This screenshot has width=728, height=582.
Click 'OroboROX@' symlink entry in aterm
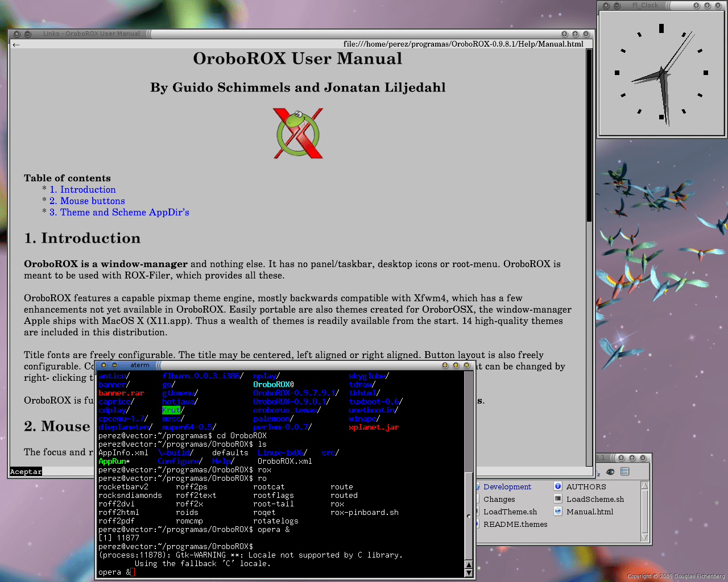274,385
